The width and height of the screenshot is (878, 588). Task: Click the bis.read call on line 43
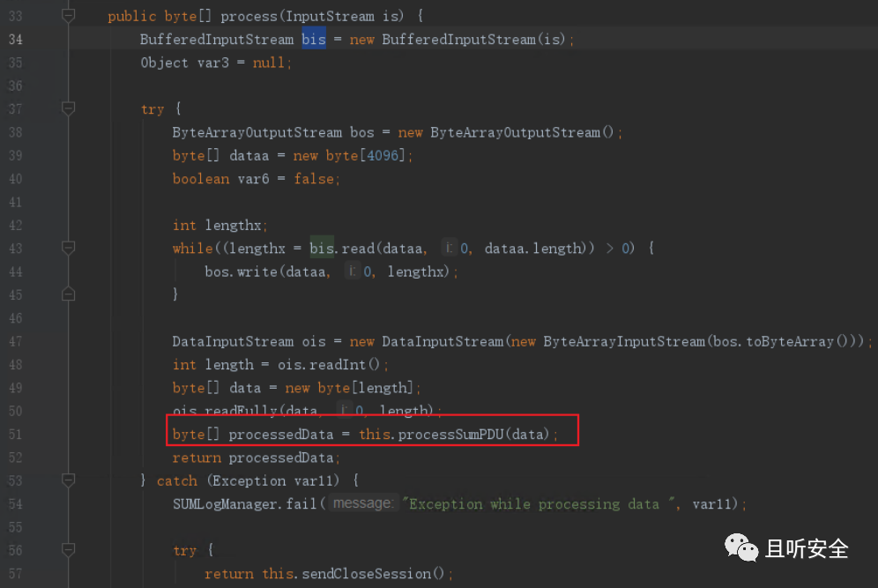tap(342, 248)
